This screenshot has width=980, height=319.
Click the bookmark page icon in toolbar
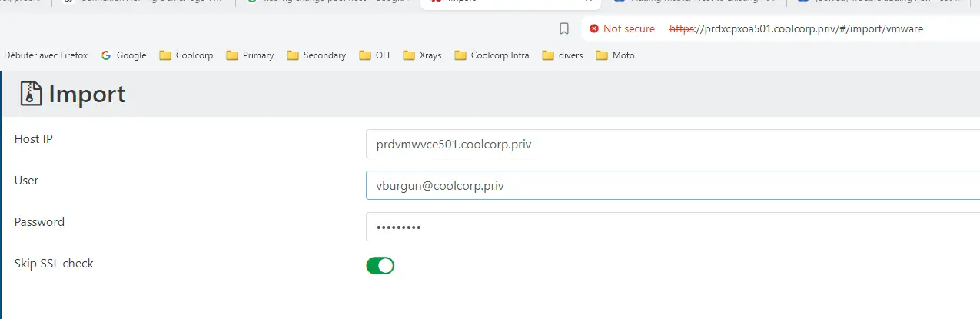point(564,28)
